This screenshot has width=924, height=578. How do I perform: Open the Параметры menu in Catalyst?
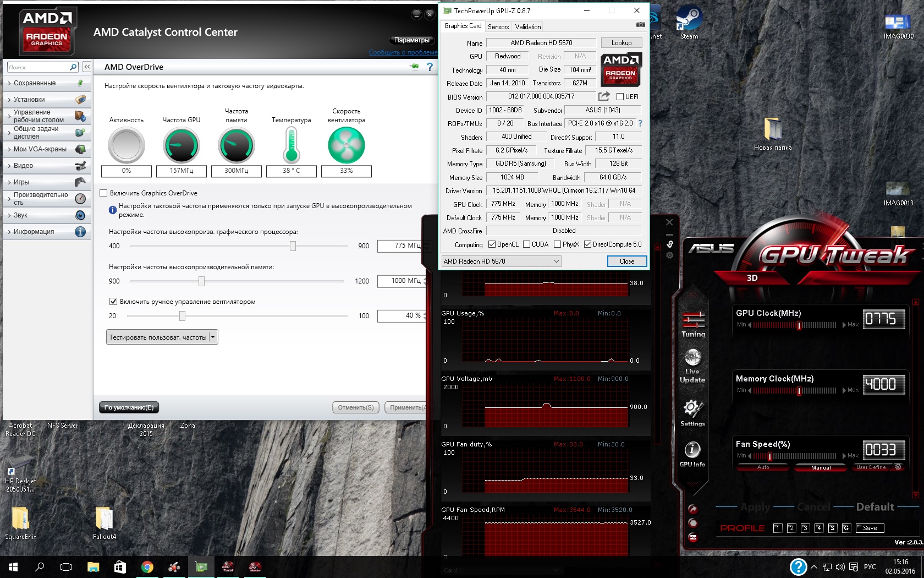tap(412, 40)
